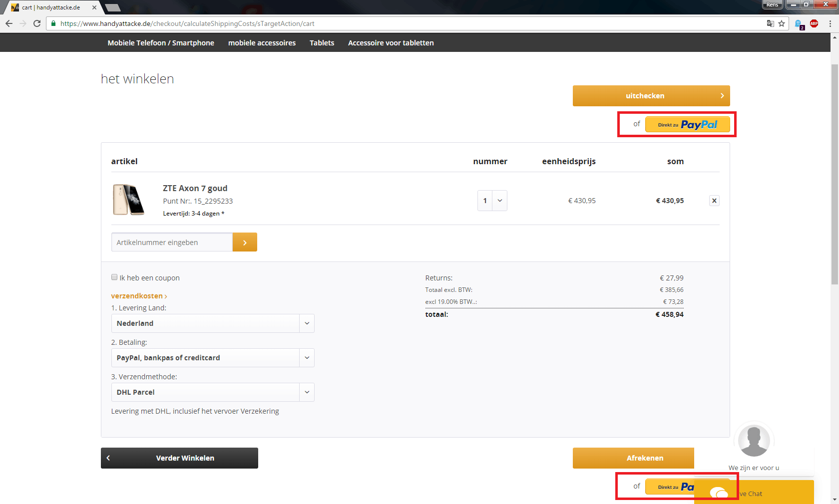Open Mobiele Telefoon / Smartphone menu
Image resolution: width=839 pixels, height=504 pixels.
pyautogui.click(x=161, y=43)
